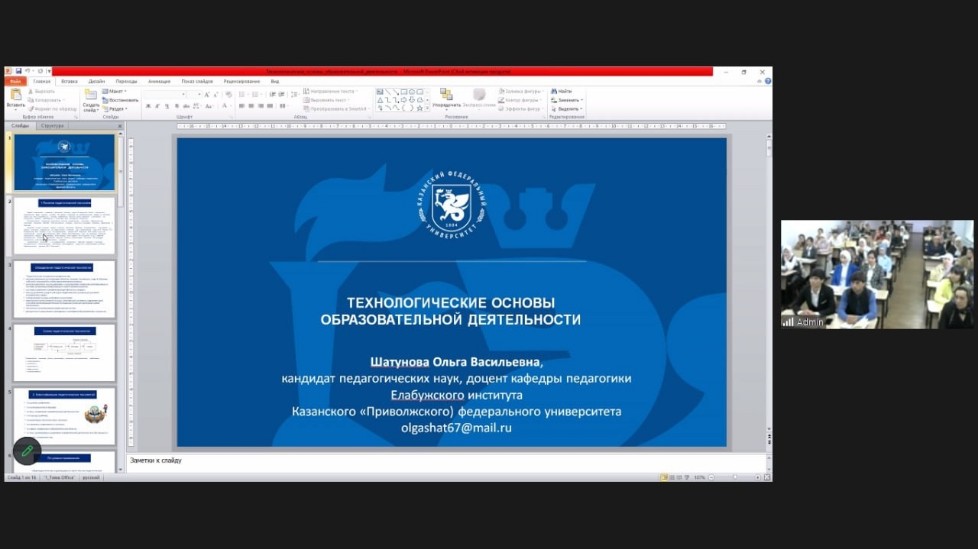Click the Reset (Восстановить) slide button

coord(122,100)
